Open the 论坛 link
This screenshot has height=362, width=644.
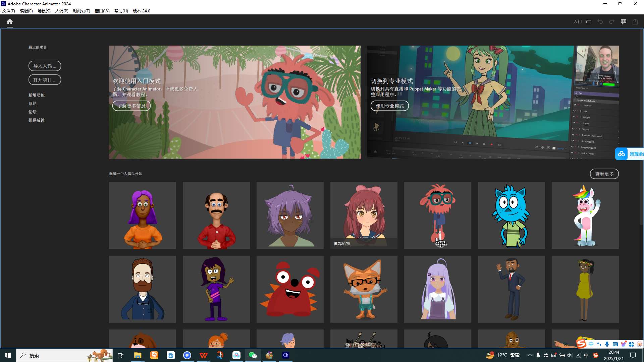click(33, 112)
